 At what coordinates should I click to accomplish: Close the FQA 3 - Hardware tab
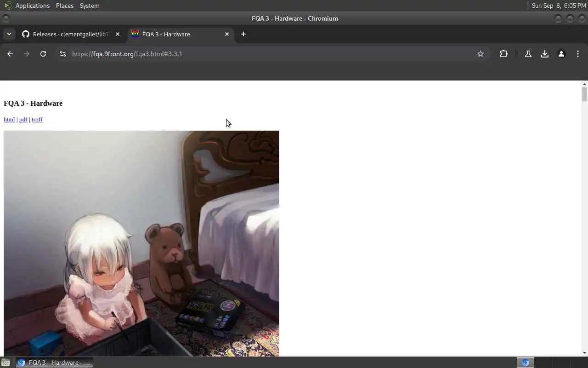pyautogui.click(x=227, y=34)
